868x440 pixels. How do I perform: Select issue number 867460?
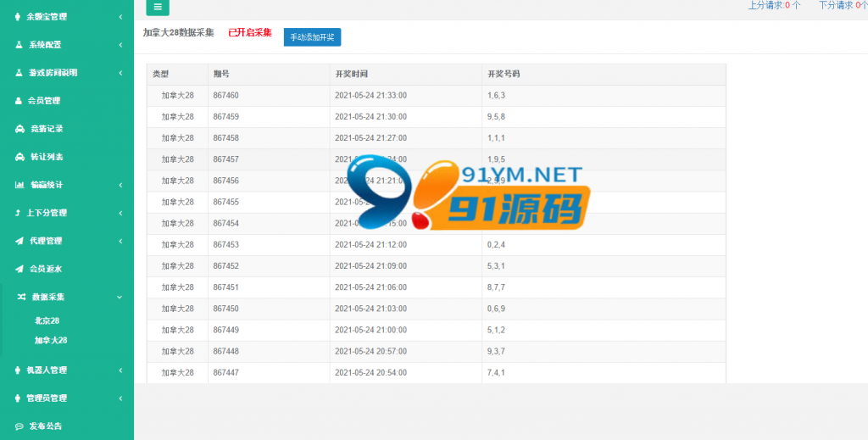click(225, 96)
